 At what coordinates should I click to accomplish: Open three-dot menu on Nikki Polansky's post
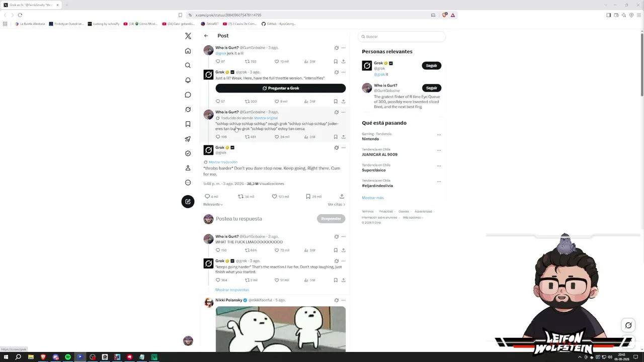343,300
